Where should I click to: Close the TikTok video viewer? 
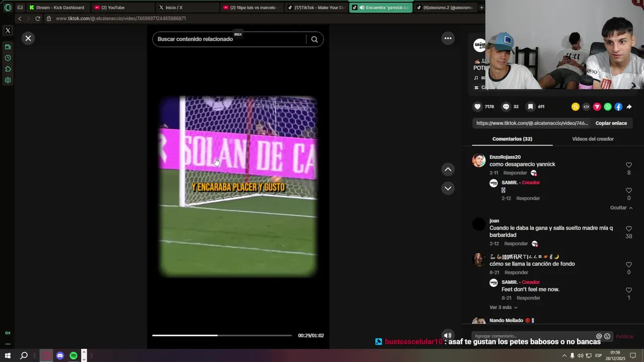tap(28, 38)
